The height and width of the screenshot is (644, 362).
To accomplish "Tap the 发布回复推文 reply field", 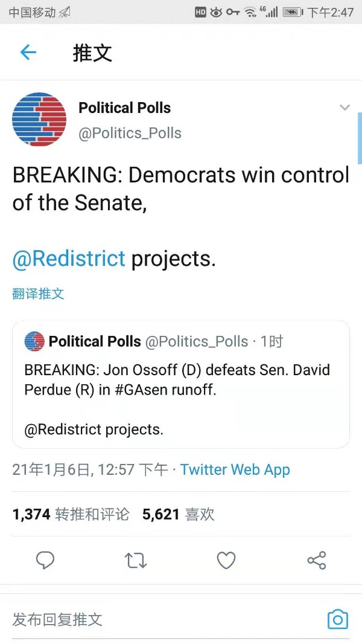I will tap(164, 619).
